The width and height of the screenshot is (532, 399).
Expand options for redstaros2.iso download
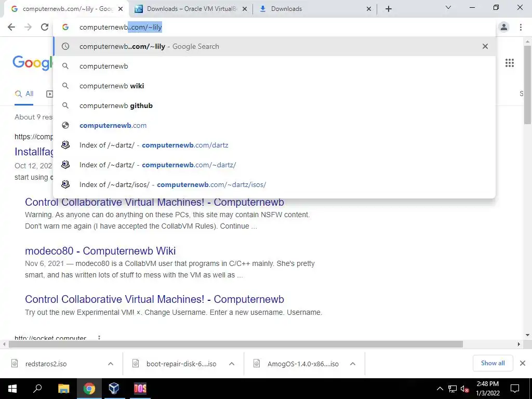tap(111, 364)
